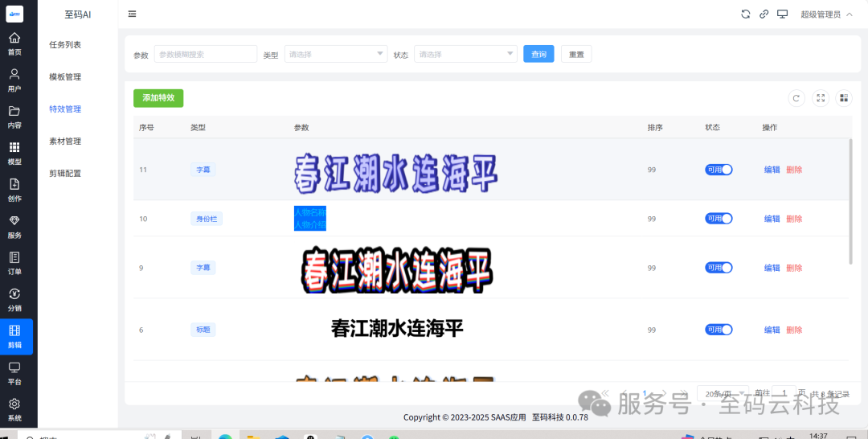Screen dimensions: 868x439
Task: Click row 9 red subtitle effect preview
Action: tap(397, 269)
